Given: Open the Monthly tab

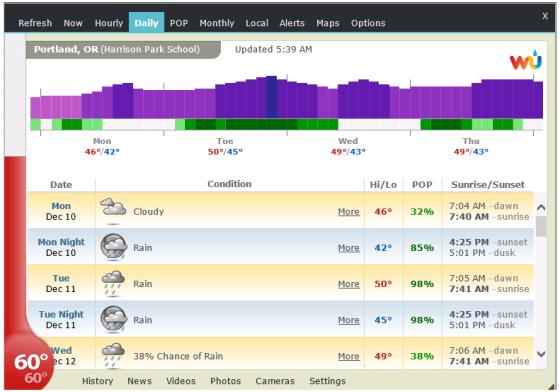Looking at the screenshot, I should [217, 23].
